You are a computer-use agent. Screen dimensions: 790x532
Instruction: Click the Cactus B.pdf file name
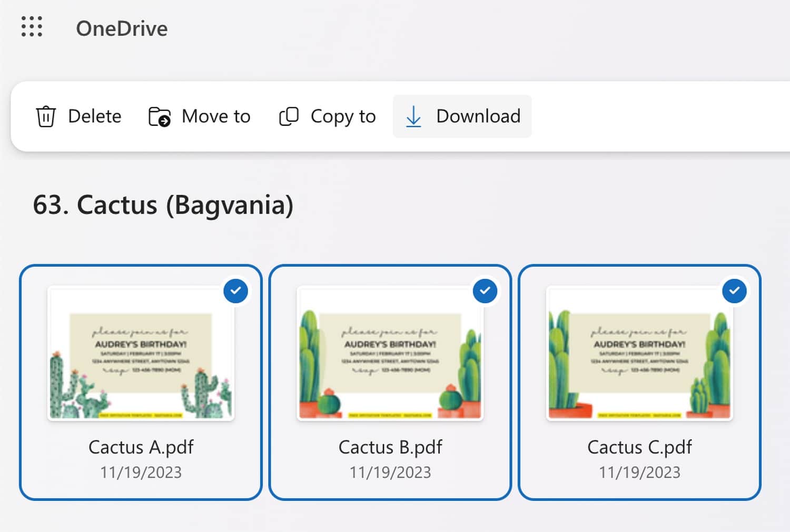[390, 447]
